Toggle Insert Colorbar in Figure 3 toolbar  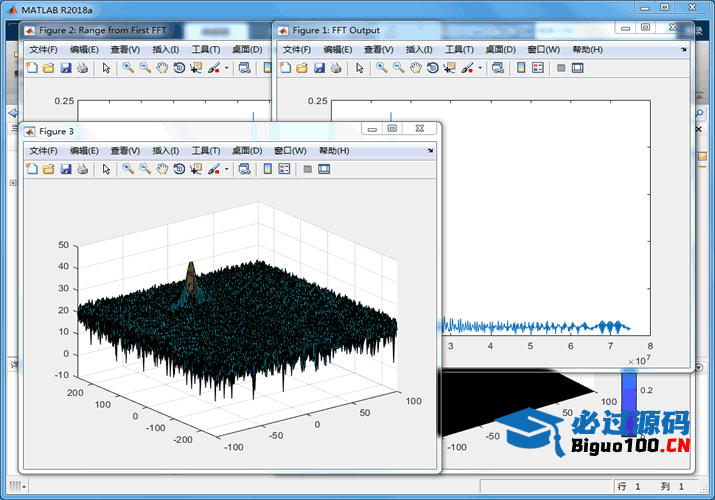pos(268,169)
